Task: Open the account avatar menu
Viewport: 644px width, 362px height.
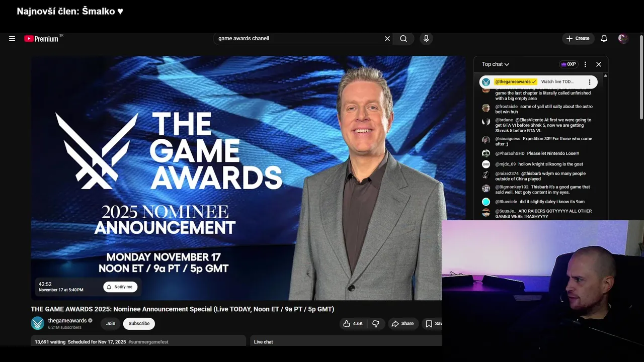Action: [x=623, y=39]
